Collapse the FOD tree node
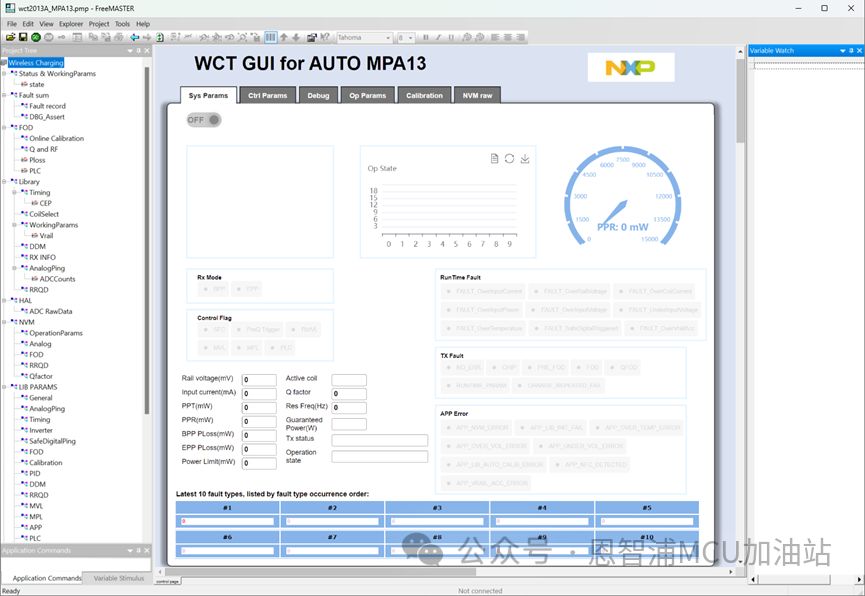The height and width of the screenshot is (596, 865). pyautogui.click(x=4, y=127)
